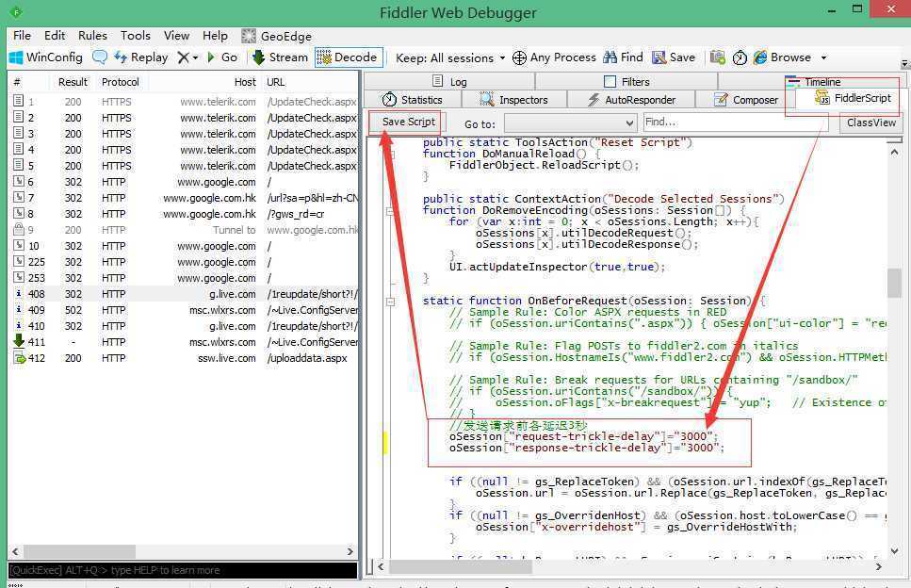This screenshot has height=588, width=911.
Task: Open the Go to combo box
Action: [571, 122]
